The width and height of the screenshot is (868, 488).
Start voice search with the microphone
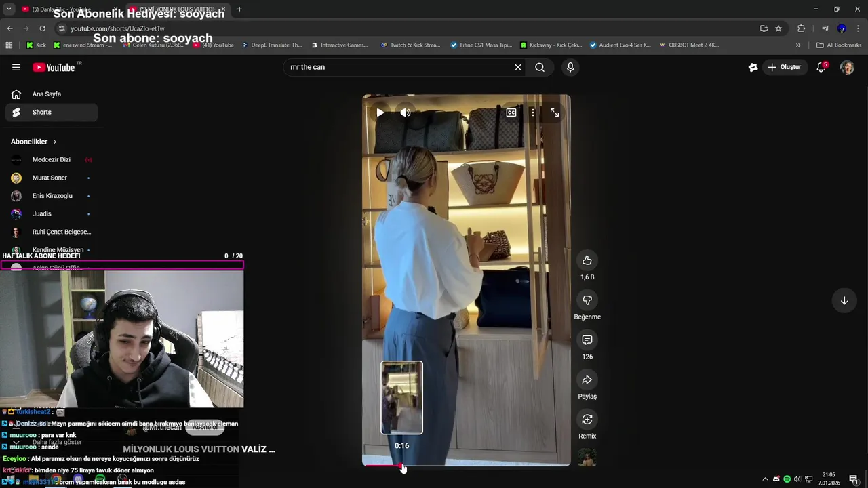[x=570, y=67]
